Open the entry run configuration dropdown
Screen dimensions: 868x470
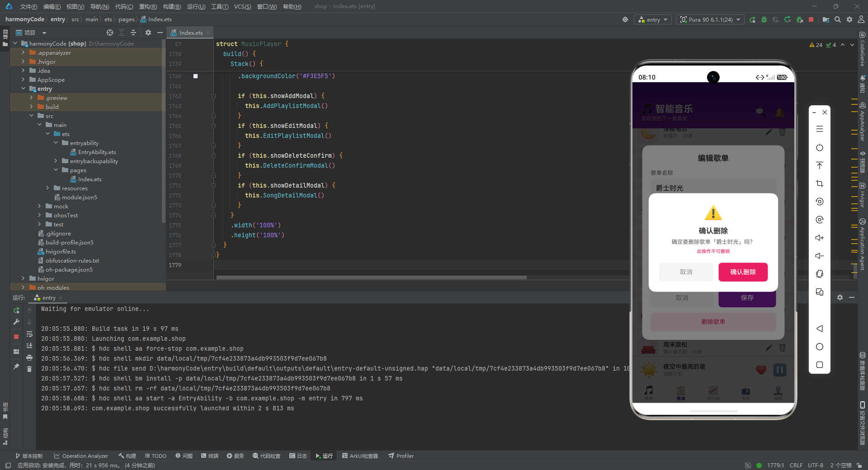(653, 20)
